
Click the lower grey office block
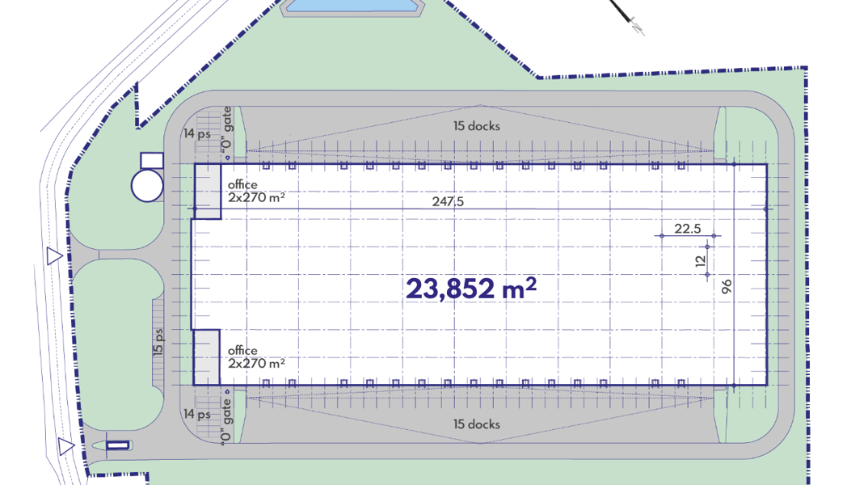(206, 357)
